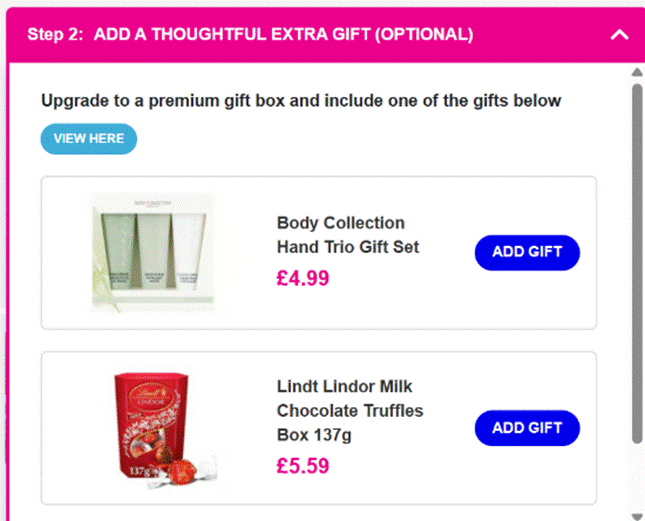
Task: Click the scrollbar up arrow
Action: [637, 72]
